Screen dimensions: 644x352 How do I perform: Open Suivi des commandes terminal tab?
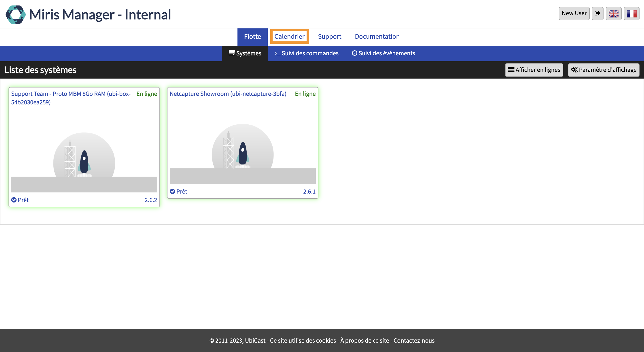306,53
